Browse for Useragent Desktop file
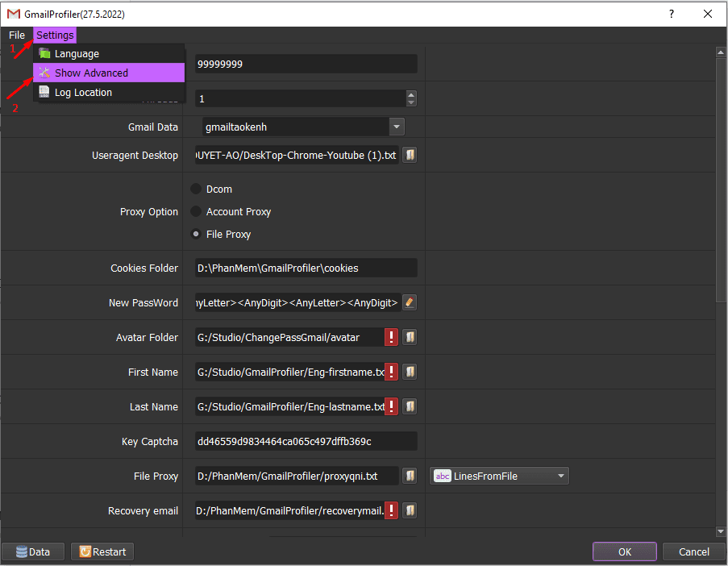Screen dimensions: 728x566 point(410,155)
